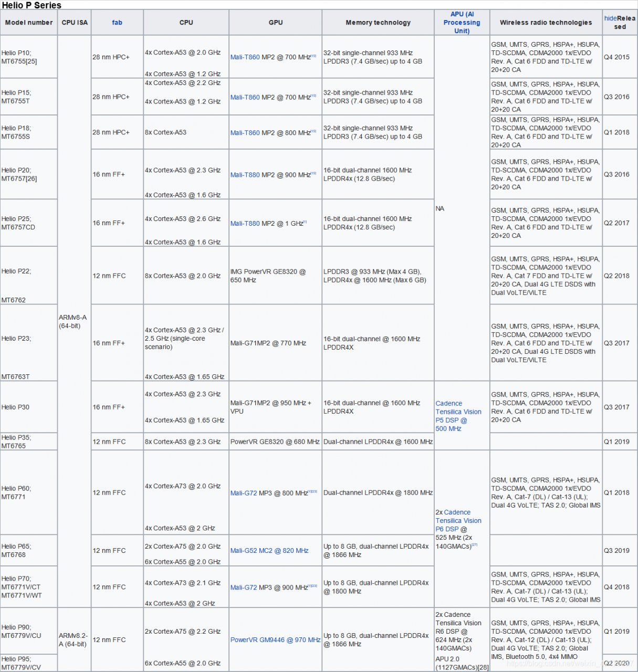This screenshot has height=672, width=638.
Task: Click the '2x Cortex-A75 @ 2.2 GHz' CPU text
Action: tap(183, 632)
